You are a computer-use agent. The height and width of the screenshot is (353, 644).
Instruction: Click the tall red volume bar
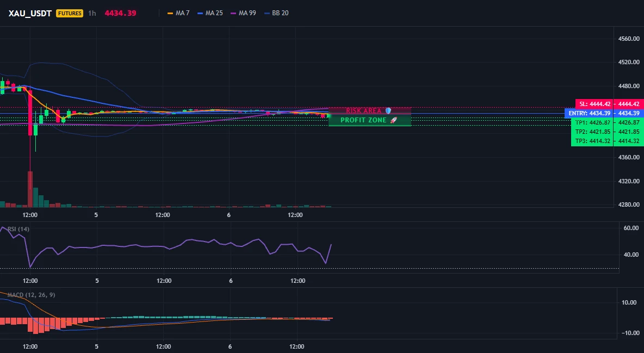(30, 189)
